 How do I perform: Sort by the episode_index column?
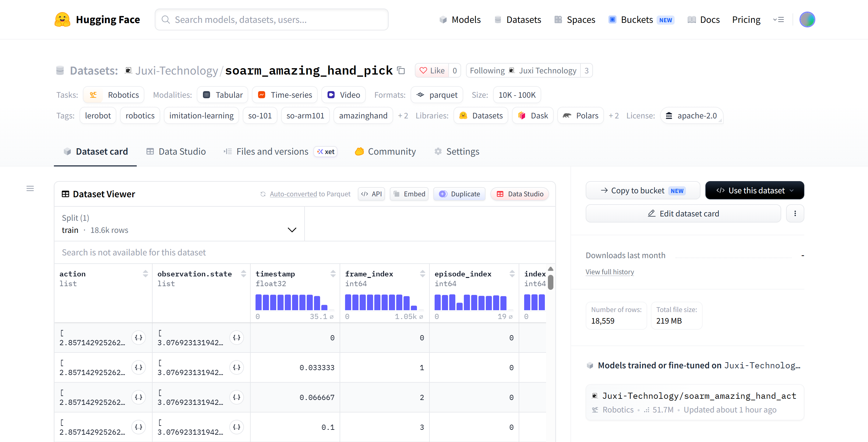coord(512,274)
